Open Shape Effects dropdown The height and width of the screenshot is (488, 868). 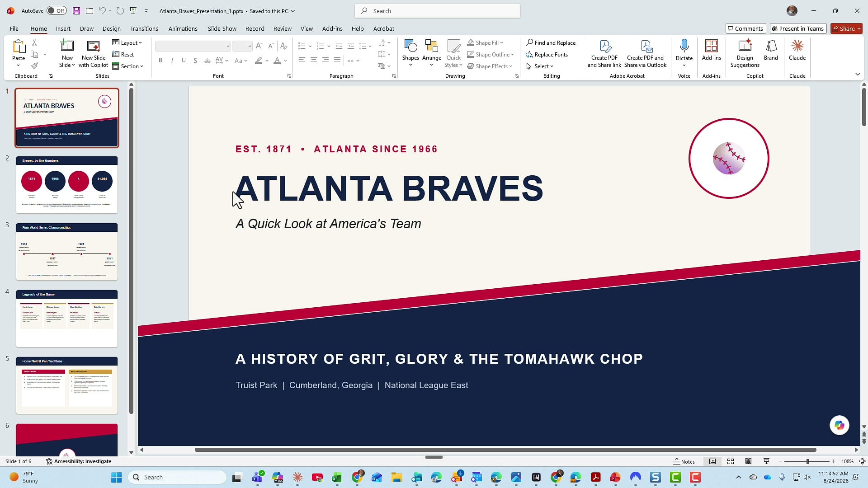(x=490, y=66)
